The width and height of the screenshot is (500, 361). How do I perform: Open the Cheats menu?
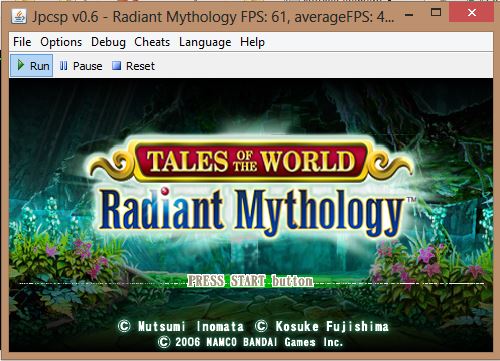[x=152, y=42]
